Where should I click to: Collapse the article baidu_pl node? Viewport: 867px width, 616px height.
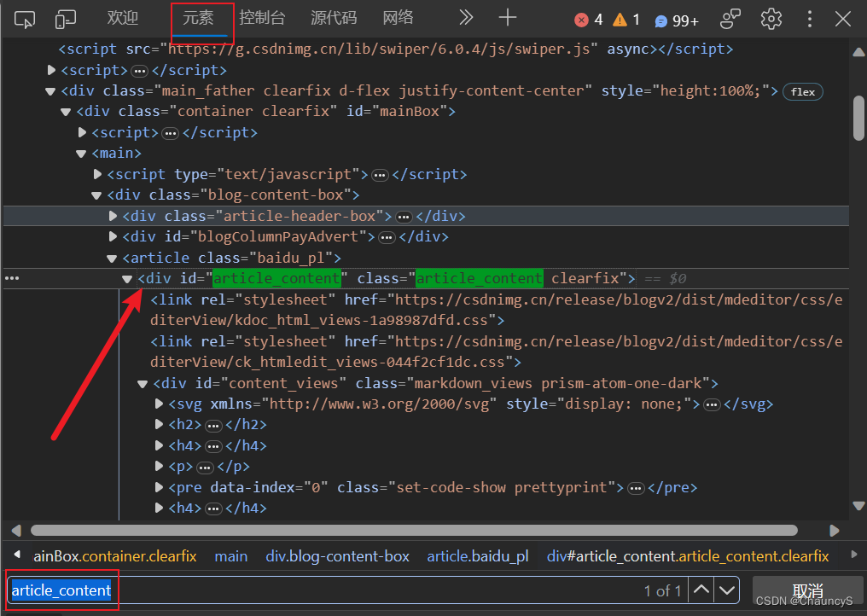point(113,259)
